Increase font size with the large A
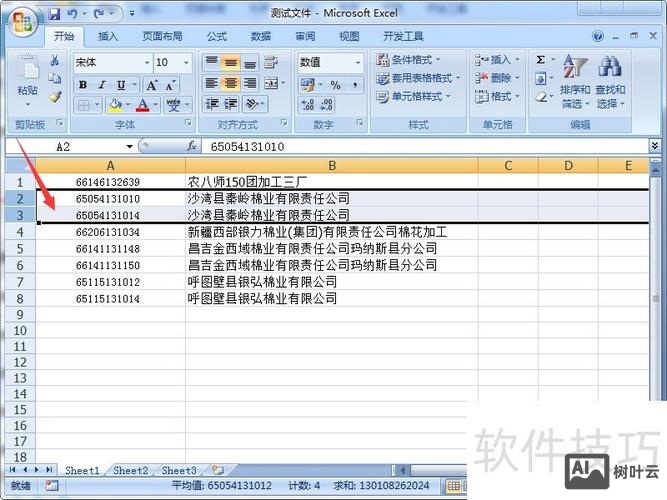The height and width of the screenshot is (500, 667). point(152,85)
